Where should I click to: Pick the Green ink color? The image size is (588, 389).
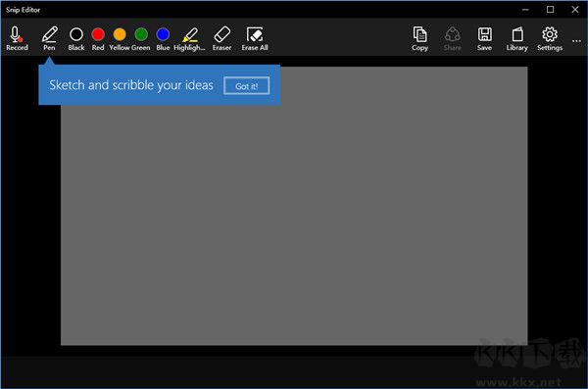click(141, 38)
